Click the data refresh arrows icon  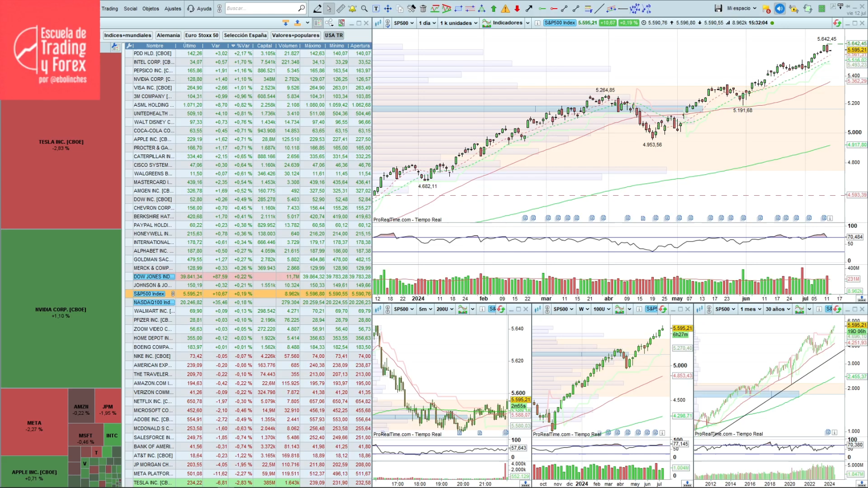click(807, 8)
